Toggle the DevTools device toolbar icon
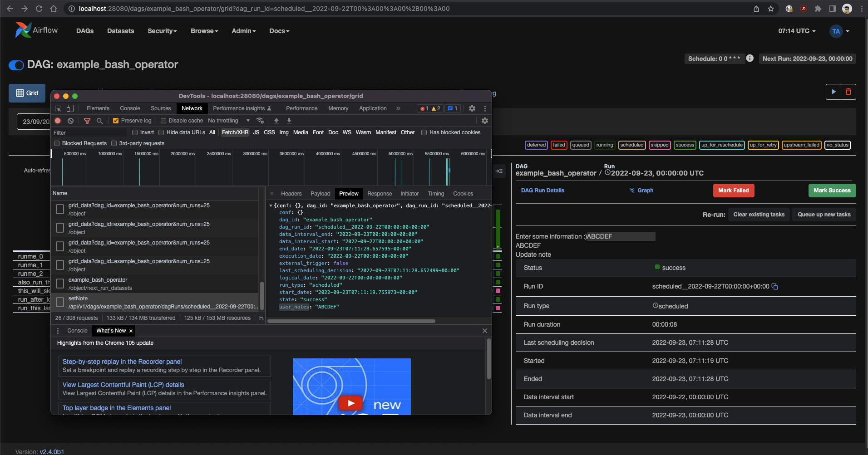The height and width of the screenshot is (455, 868). 70,108
